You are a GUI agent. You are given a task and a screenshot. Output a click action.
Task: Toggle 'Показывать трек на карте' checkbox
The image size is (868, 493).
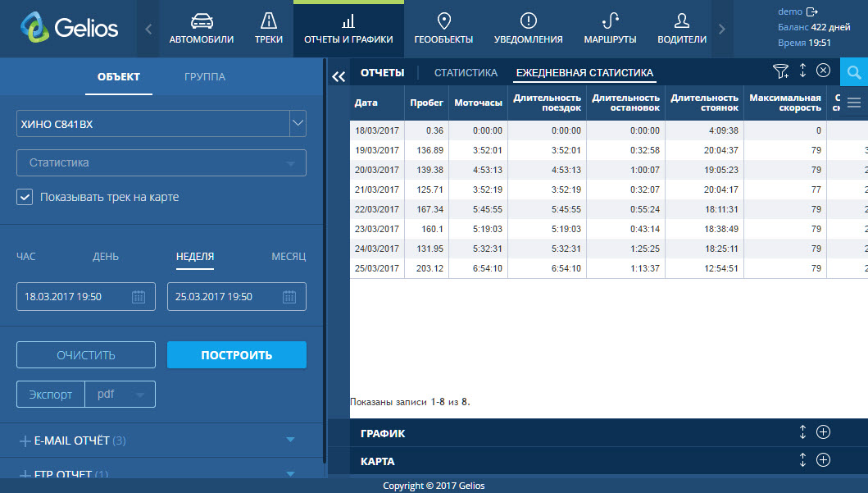25,197
